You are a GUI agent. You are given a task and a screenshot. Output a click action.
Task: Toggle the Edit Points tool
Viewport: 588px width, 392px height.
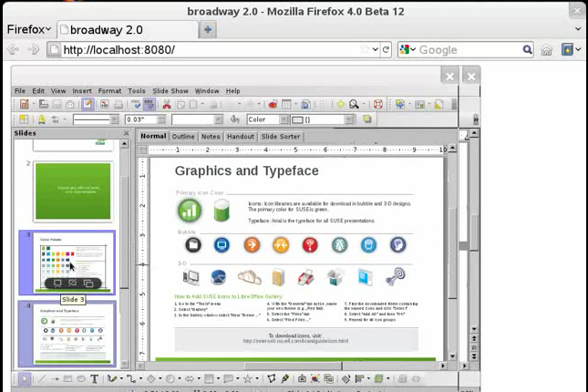coord(272,379)
